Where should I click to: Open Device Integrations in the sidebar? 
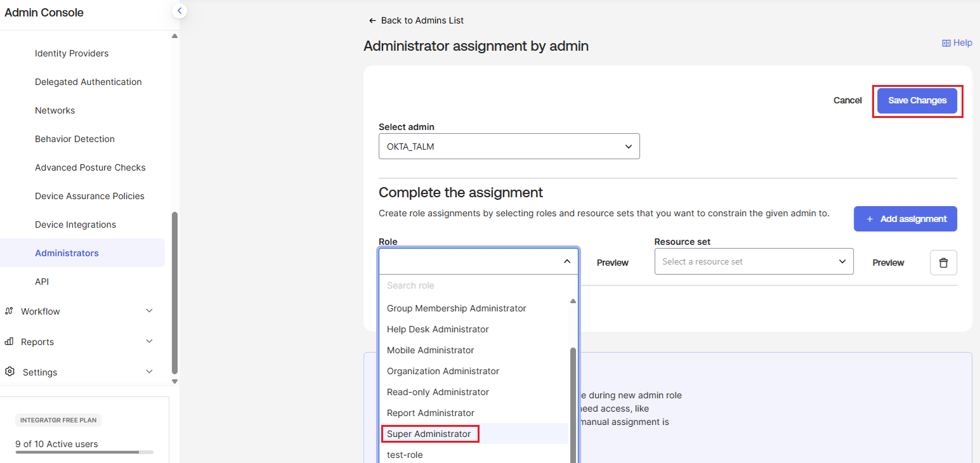[x=75, y=225]
